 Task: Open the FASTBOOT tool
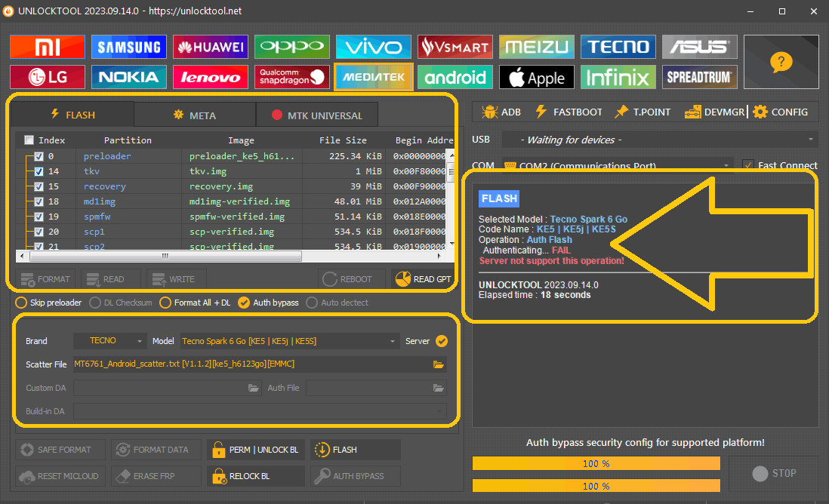pyautogui.click(x=569, y=112)
